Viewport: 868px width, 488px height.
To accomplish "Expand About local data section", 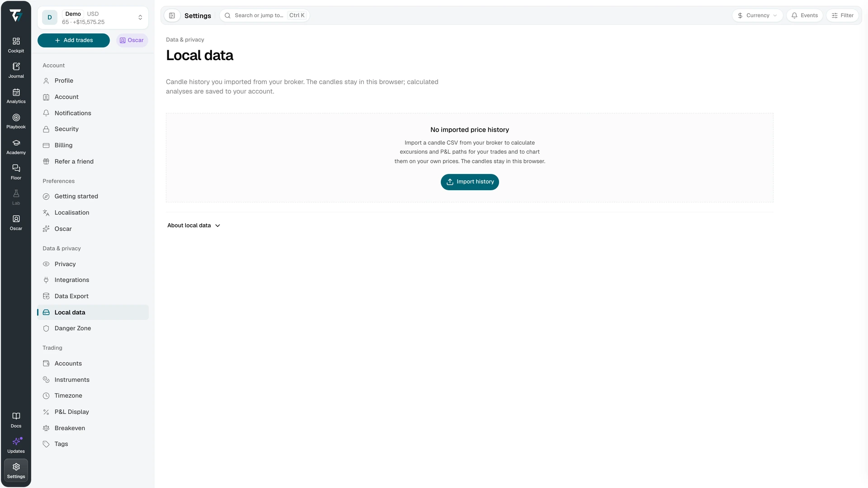I will (x=193, y=225).
